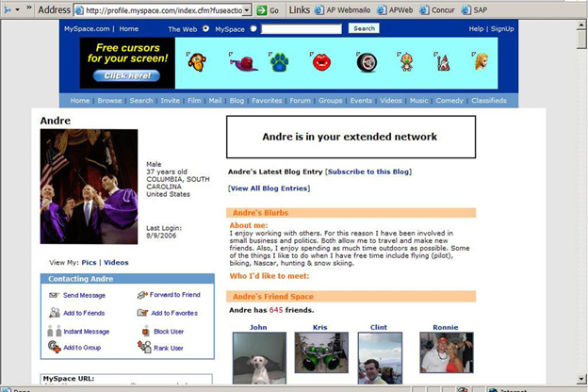Click the baby cursor icon in the ad
This screenshot has height=392, width=588.
coord(406,62)
